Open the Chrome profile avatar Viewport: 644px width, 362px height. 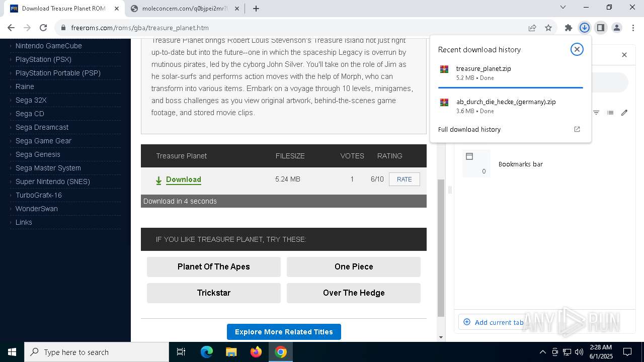[616, 28]
